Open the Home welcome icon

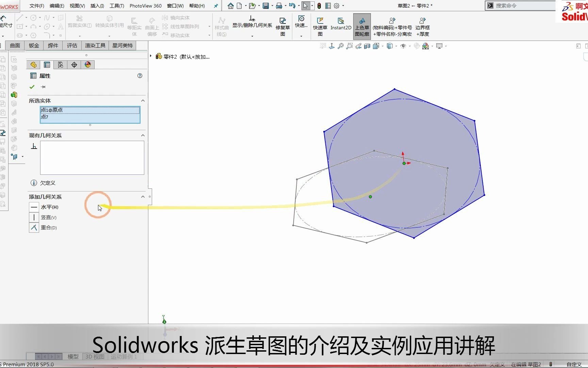coord(231,6)
